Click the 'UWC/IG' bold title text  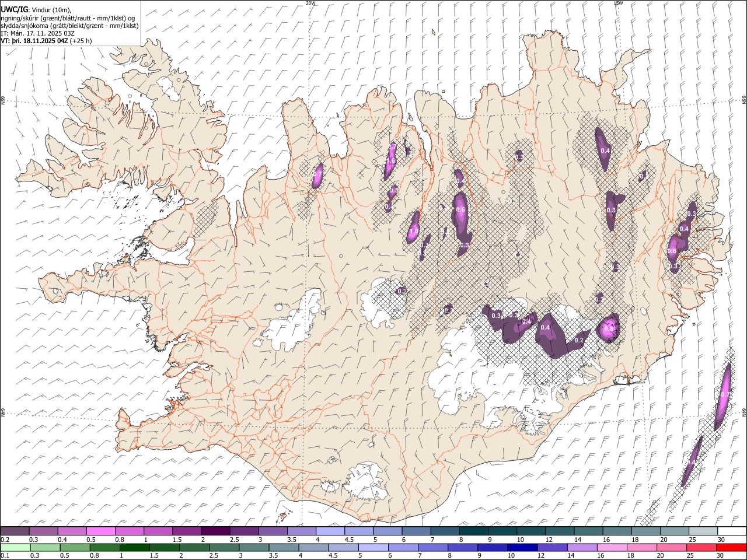tap(14, 9)
